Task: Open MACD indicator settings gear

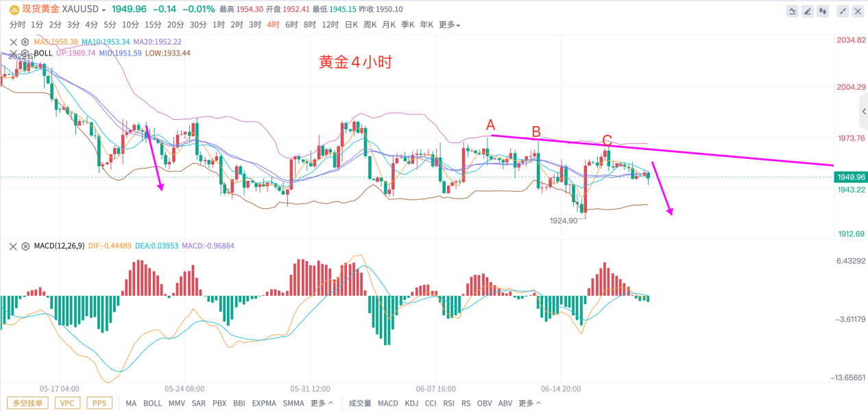Action: [x=24, y=246]
